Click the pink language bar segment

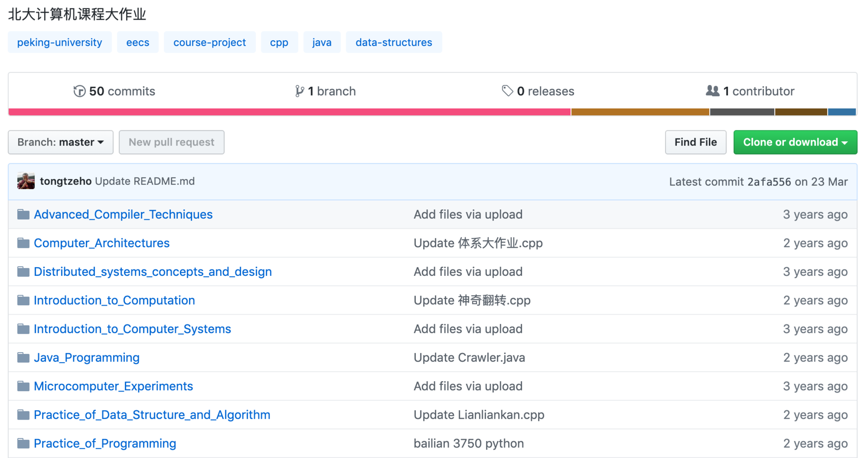point(289,112)
